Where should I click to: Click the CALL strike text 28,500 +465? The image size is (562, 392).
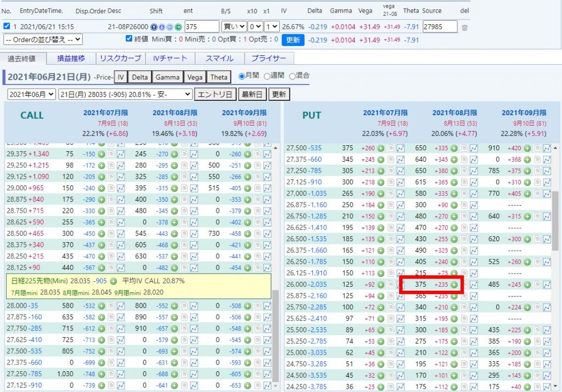(x=25, y=234)
